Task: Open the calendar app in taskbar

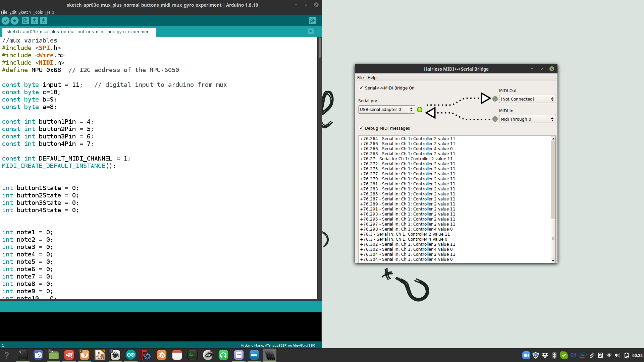Action: 177,355
